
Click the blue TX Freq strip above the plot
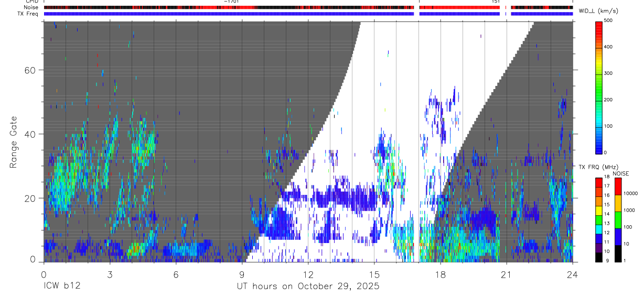point(308,13)
